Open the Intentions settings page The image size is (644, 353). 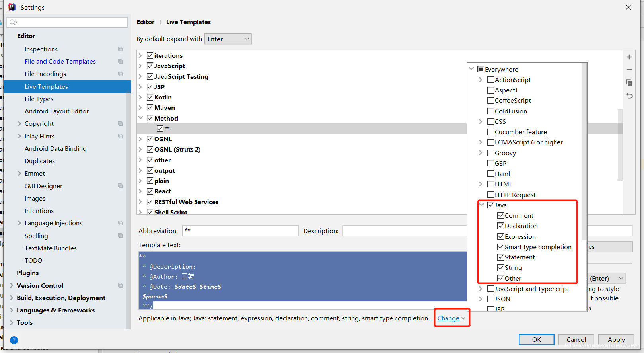[39, 211]
